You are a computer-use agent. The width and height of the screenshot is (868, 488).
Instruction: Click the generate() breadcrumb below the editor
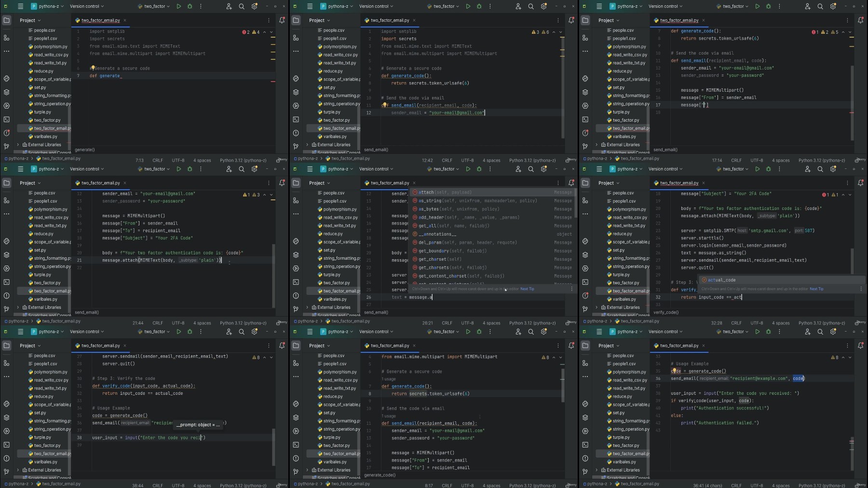pos(85,150)
